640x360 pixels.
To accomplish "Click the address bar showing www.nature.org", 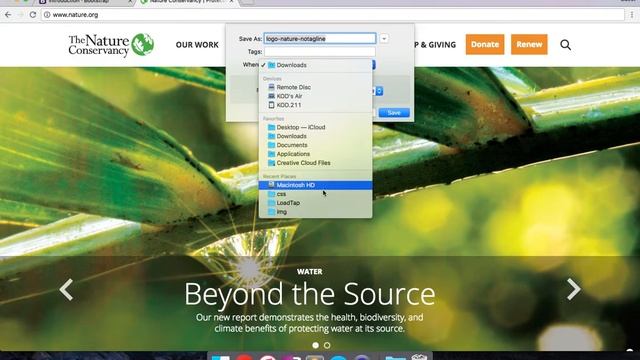I will tap(332, 15).
